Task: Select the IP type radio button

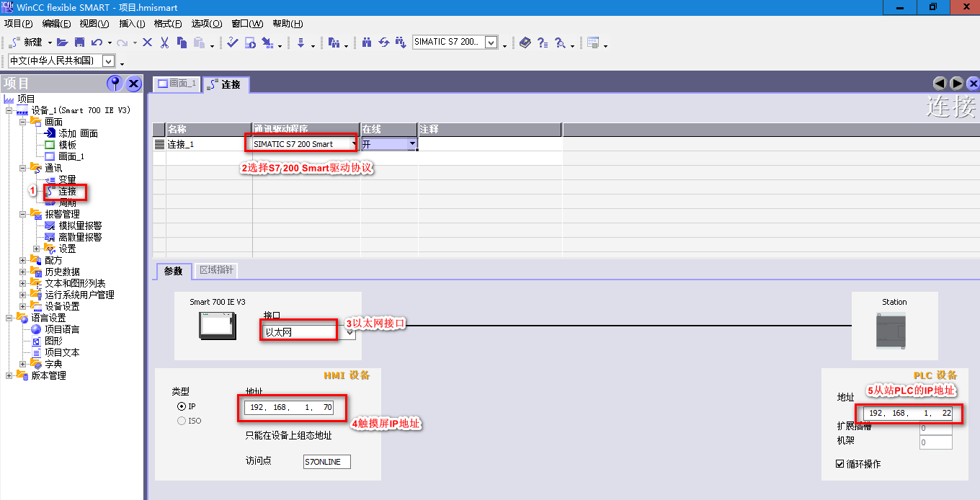Action: point(182,406)
